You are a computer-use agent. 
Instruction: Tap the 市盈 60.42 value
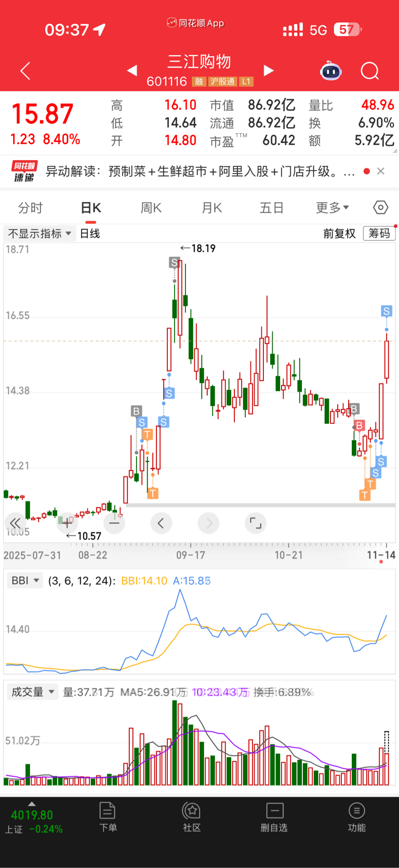tap(278, 140)
